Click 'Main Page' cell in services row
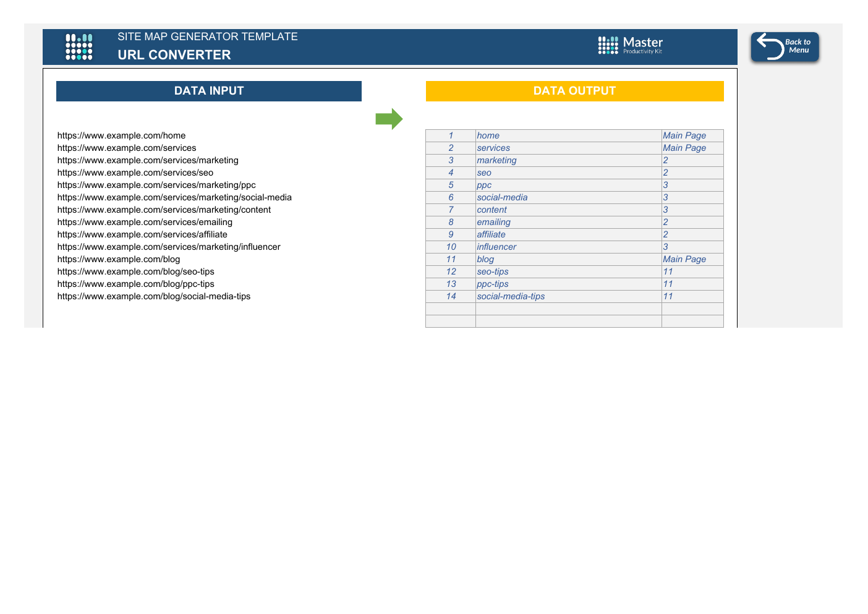Image resolution: width=868 pixels, height=614 pixels. pos(692,148)
